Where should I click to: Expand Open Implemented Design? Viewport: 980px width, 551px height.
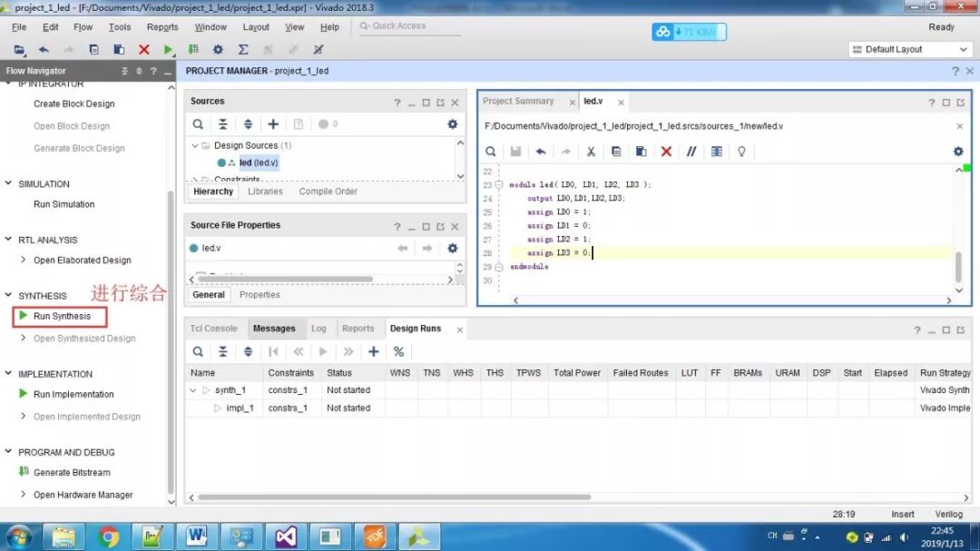23,416
